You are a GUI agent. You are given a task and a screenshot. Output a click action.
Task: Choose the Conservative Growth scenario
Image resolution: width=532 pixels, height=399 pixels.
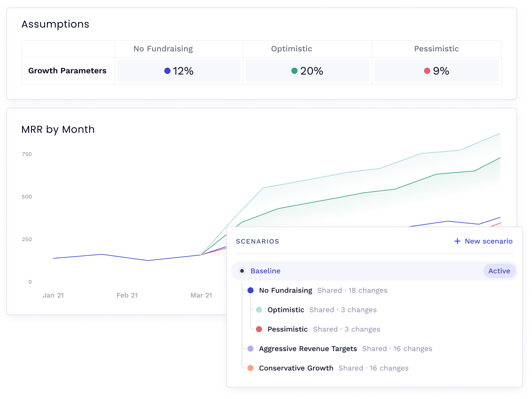click(296, 368)
